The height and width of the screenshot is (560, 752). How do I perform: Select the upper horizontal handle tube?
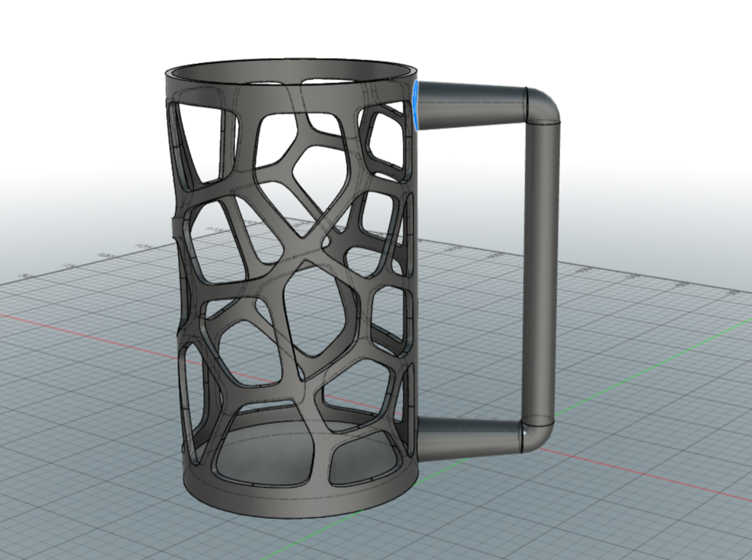click(473, 104)
